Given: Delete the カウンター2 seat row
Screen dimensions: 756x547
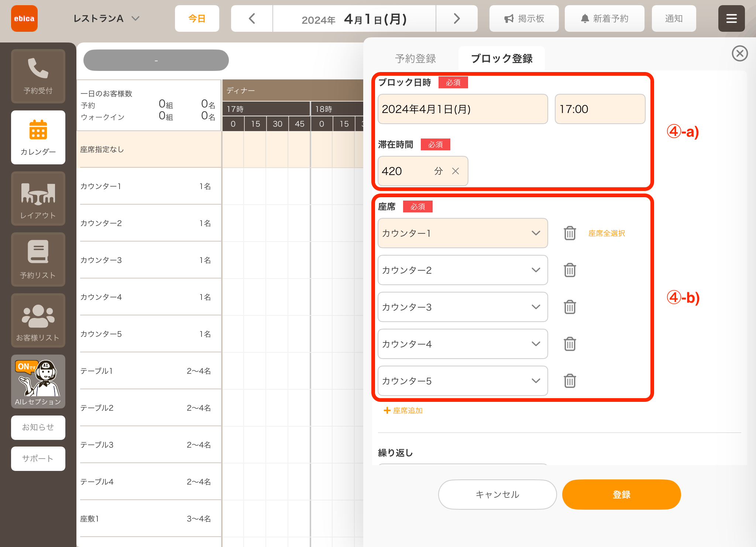Looking at the screenshot, I should pos(570,270).
